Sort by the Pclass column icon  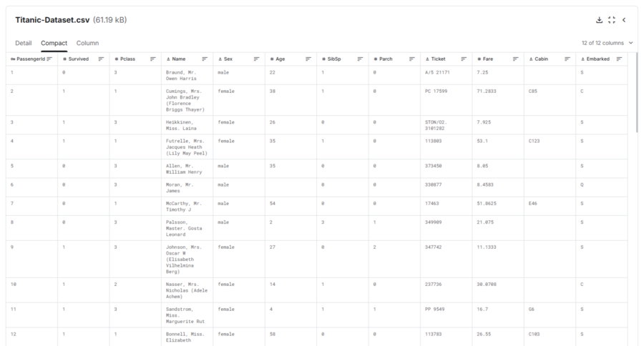click(153, 59)
